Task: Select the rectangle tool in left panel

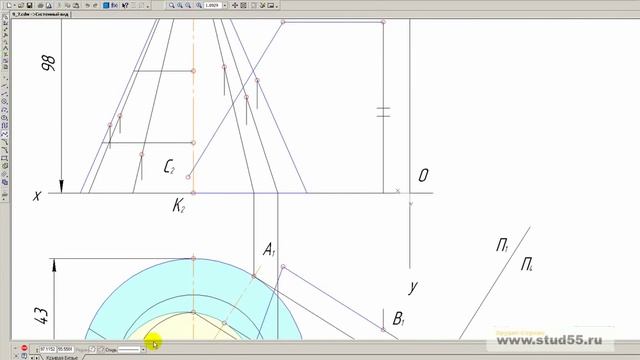Action: click(x=4, y=158)
